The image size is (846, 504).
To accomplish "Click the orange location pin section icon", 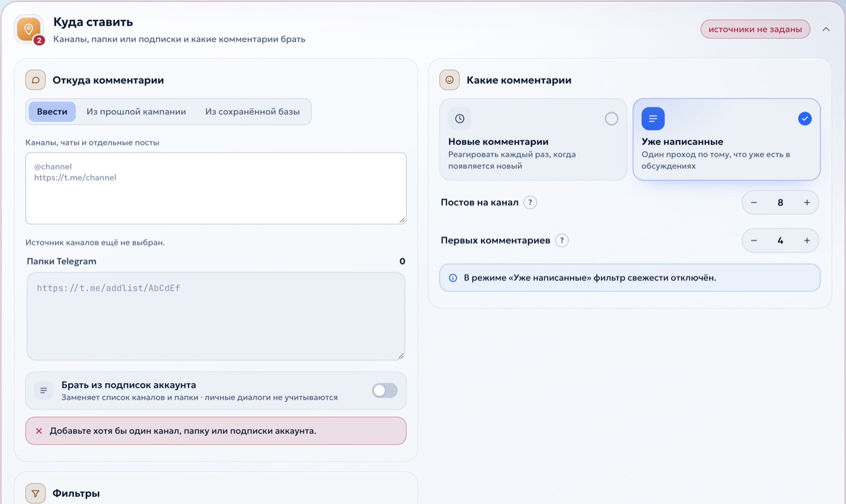I will coord(28,29).
